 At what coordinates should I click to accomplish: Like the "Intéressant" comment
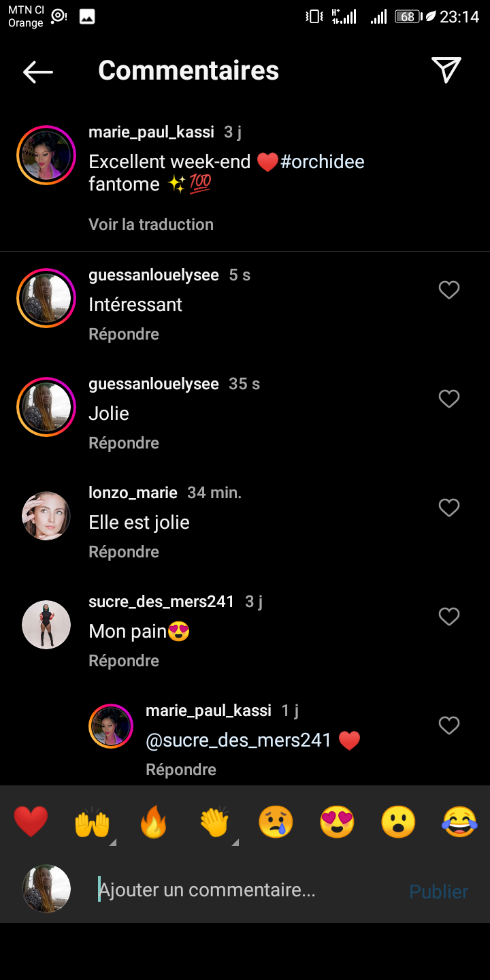point(449,291)
